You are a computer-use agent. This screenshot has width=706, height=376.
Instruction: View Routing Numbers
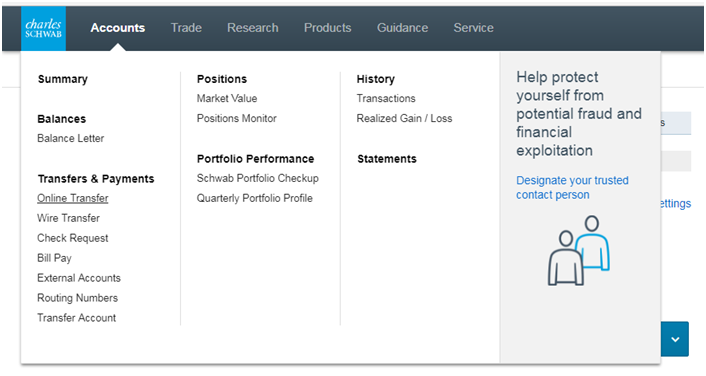click(77, 298)
